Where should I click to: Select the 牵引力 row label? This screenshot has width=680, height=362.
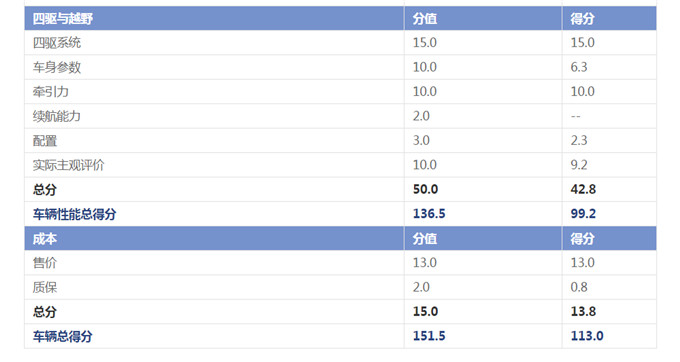(x=51, y=91)
